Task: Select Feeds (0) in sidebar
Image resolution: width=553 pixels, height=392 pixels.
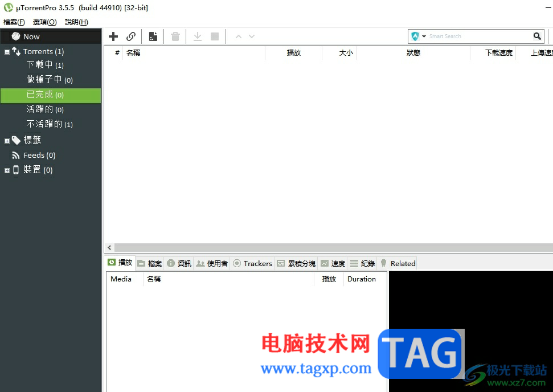Action: 39,155
